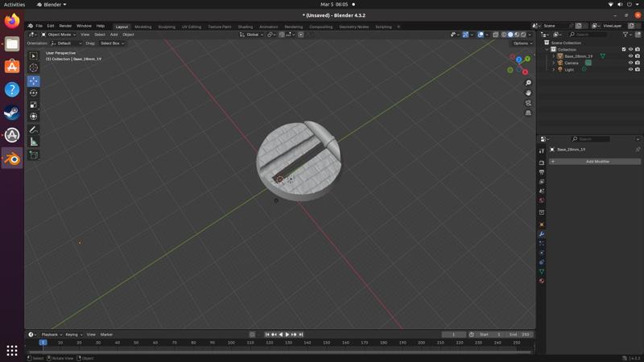Click the viewport Zoom icon
The height and width of the screenshot is (362, 644).
(x=528, y=83)
